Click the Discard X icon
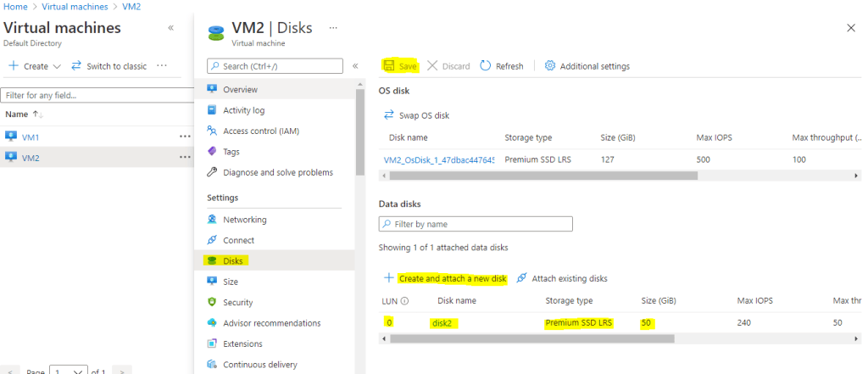868x374 pixels. (x=432, y=66)
